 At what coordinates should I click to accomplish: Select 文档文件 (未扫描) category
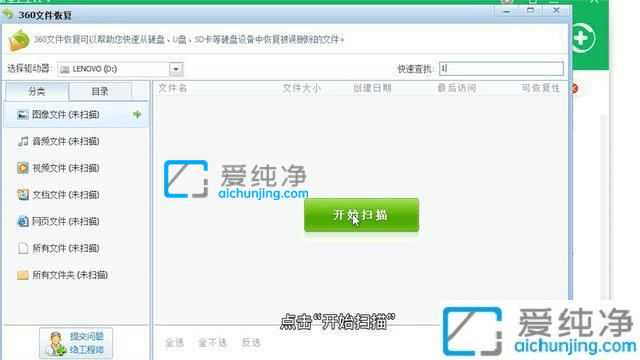77,195
